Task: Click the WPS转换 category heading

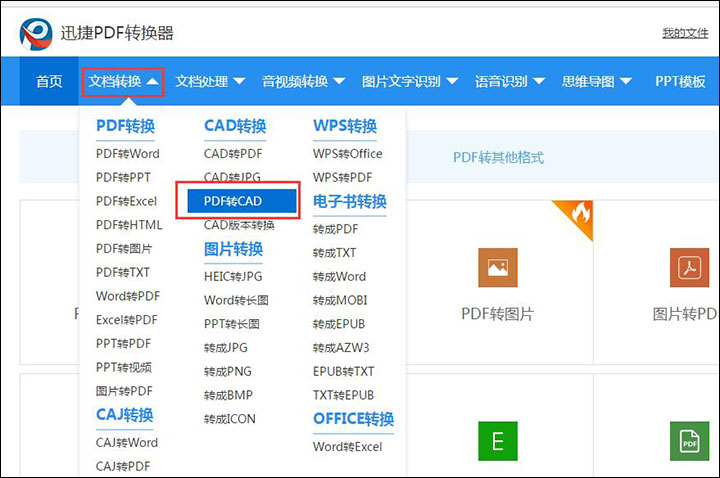Action: click(x=345, y=126)
